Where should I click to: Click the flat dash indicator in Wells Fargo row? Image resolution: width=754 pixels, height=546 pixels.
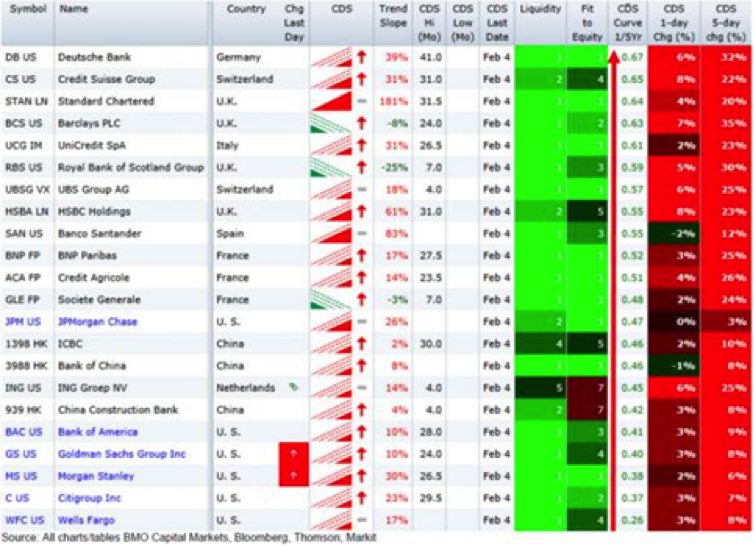[362, 520]
